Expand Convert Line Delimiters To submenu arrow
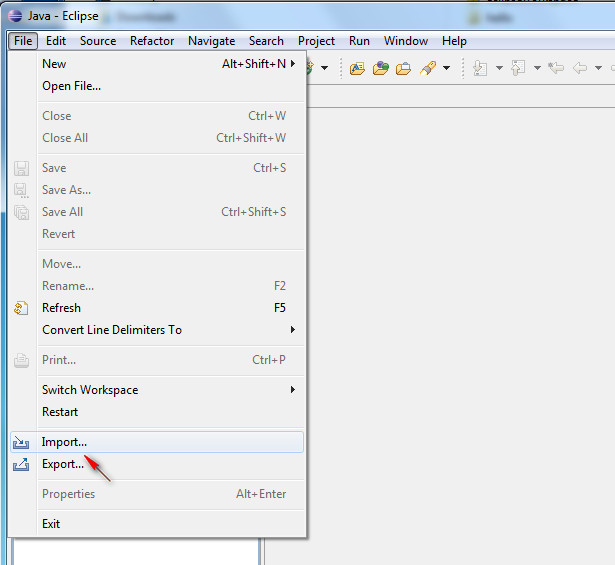Viewport: 615px width, 565px height. (293, 329)
